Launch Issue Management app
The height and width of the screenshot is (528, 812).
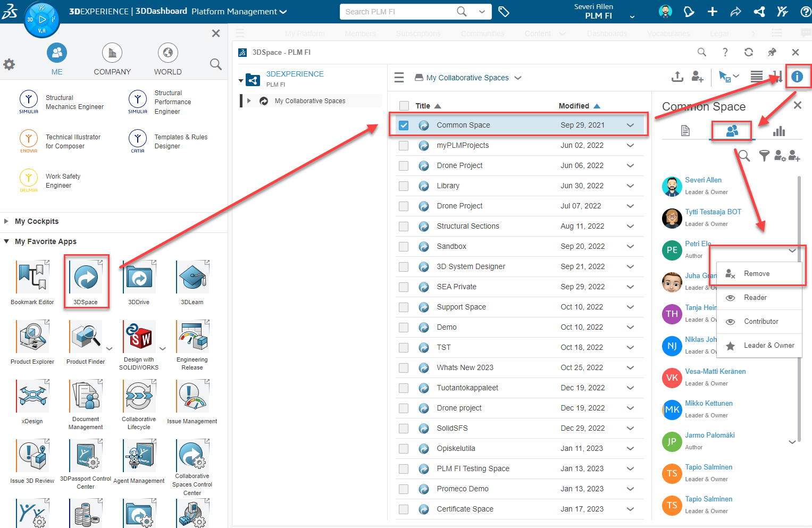[192, 396]
